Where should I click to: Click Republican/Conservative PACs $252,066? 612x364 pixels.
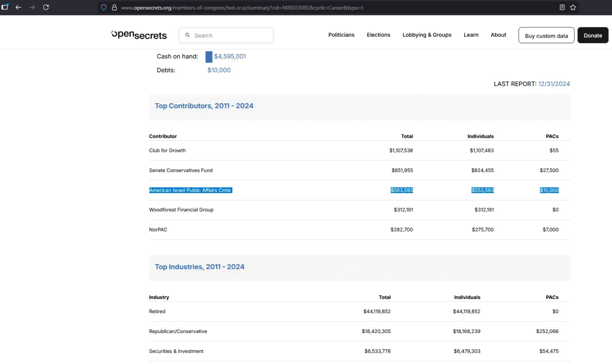pyautogui.click(x=548, y=331)
